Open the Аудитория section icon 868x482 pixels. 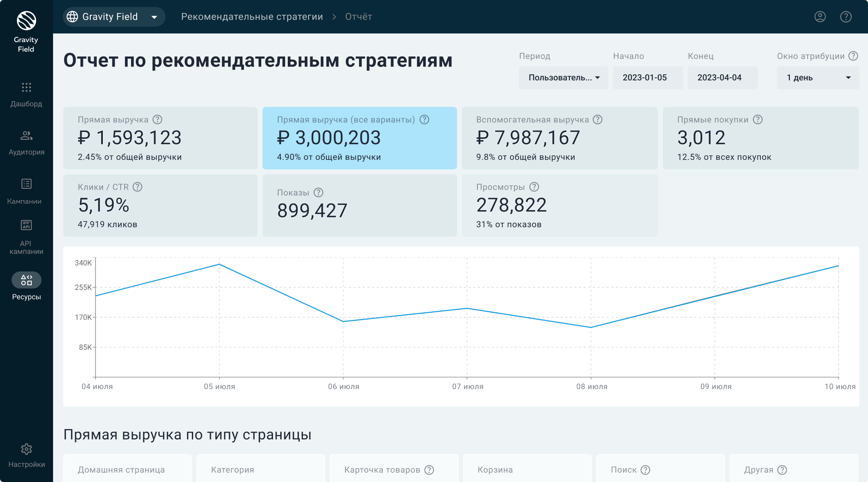pos(26,136)
